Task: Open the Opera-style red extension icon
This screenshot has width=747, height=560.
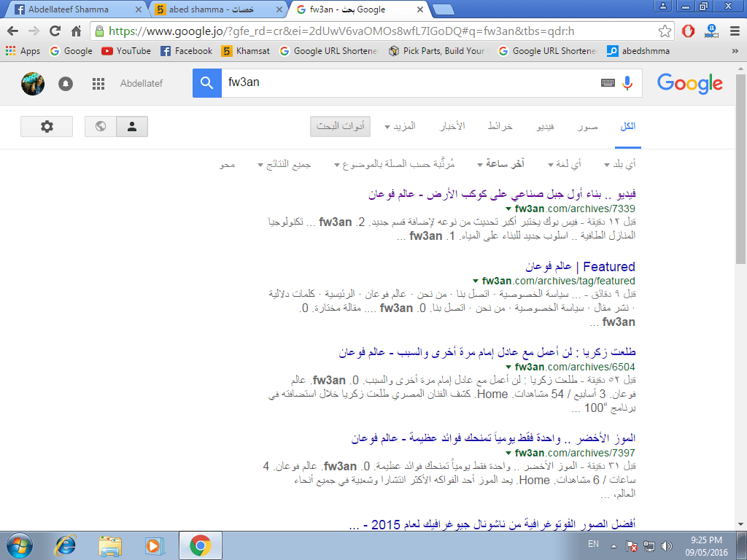Action: click(688, 31)
